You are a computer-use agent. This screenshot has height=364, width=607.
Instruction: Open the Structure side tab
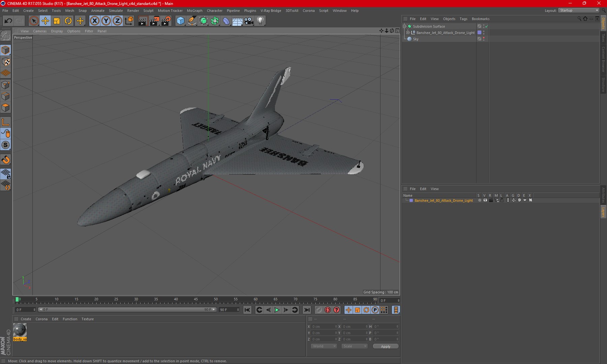pos(603,85)
